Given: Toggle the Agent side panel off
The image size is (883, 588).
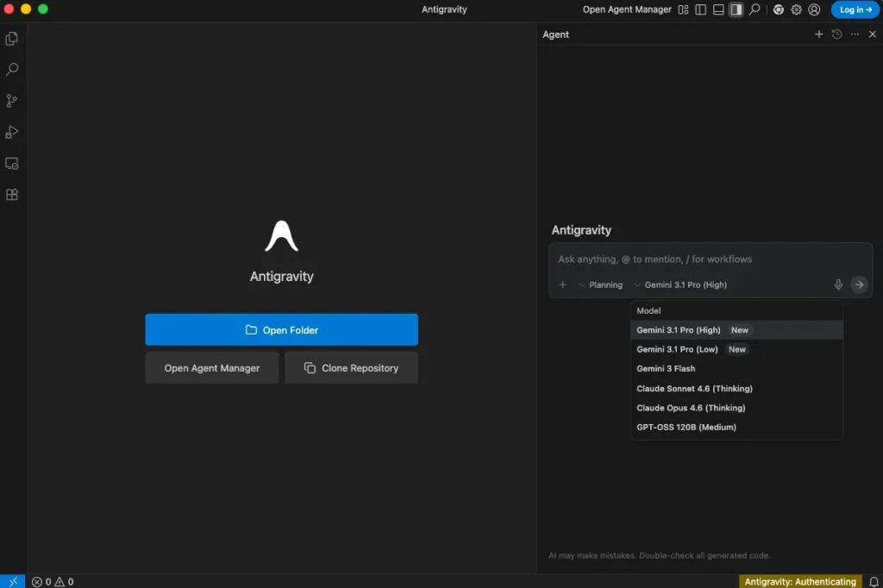Looking at the screenshot, I should click(x=736, y=9).
